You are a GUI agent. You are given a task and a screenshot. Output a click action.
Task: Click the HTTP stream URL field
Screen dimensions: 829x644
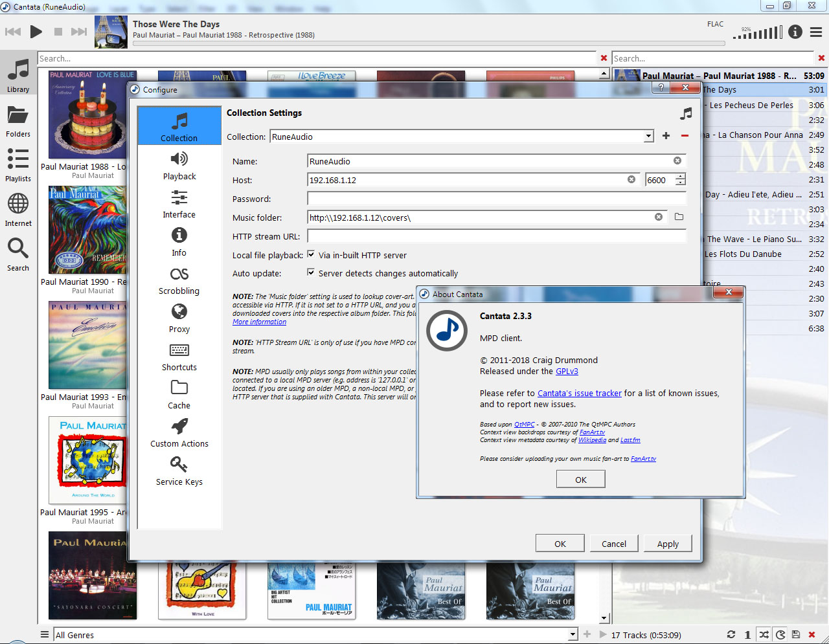point(497,236)
